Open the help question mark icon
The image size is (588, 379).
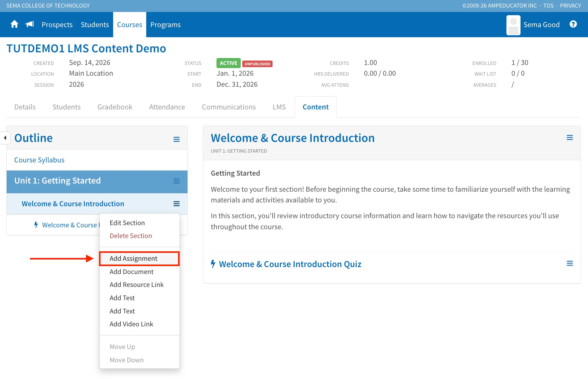pyautogui.click(x=573, y=24)
